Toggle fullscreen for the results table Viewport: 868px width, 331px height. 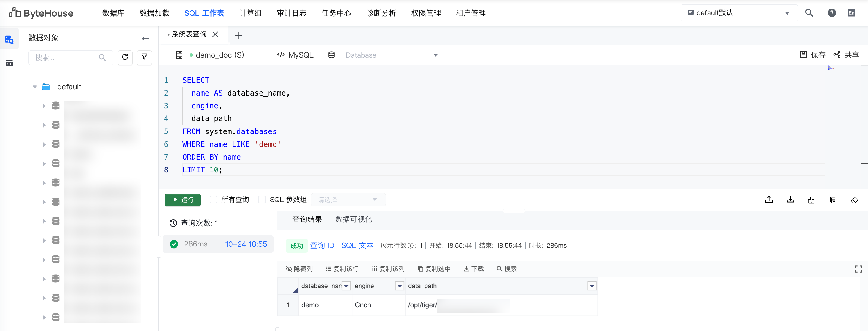[858, 269]
